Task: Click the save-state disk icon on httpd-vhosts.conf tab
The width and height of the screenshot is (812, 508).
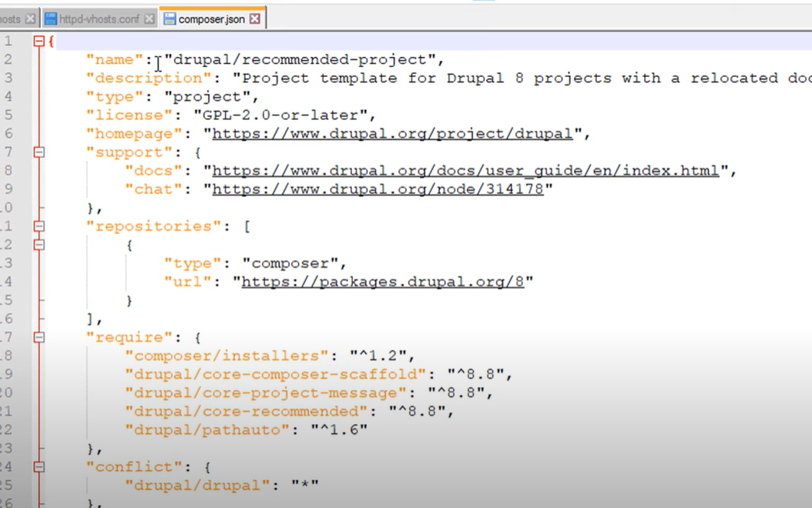Action: [51, 19]
